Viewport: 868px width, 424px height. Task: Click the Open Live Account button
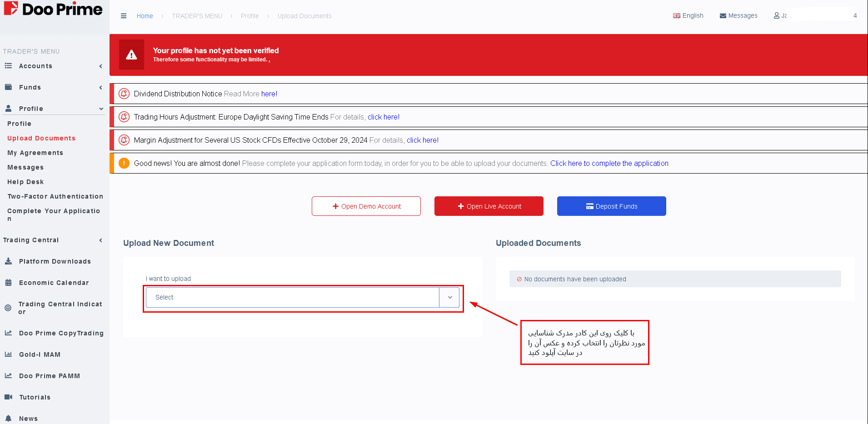click(489, 206)
